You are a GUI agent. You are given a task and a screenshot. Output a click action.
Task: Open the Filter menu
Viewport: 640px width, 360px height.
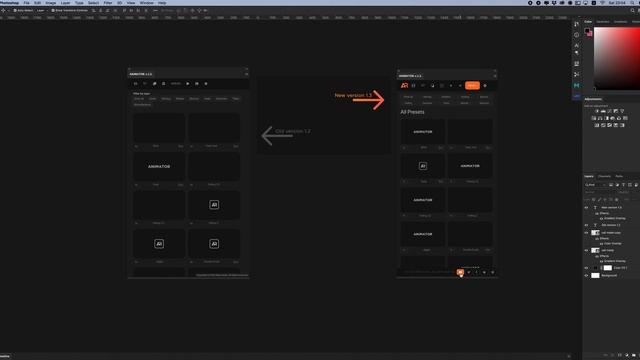[x=108, y=3]
